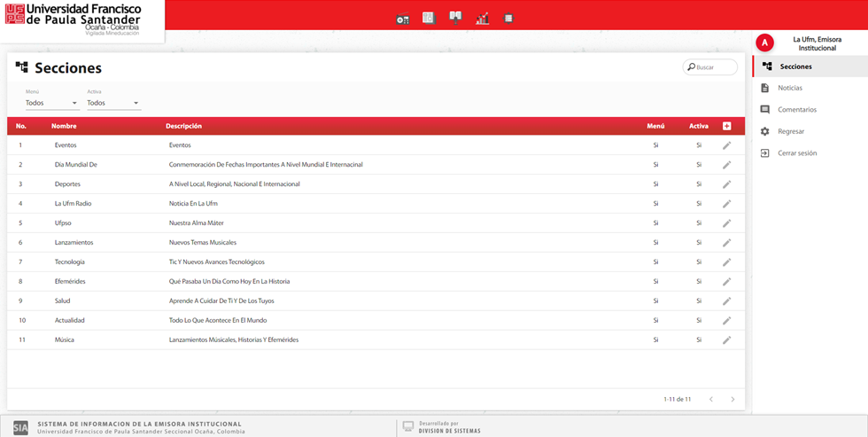Add a new section with plus icon
868x437 pixels.
tap(726, 126)
